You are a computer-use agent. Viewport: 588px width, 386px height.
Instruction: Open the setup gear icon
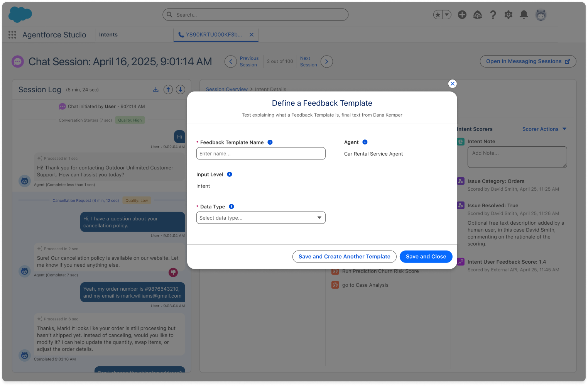(509, 15)
